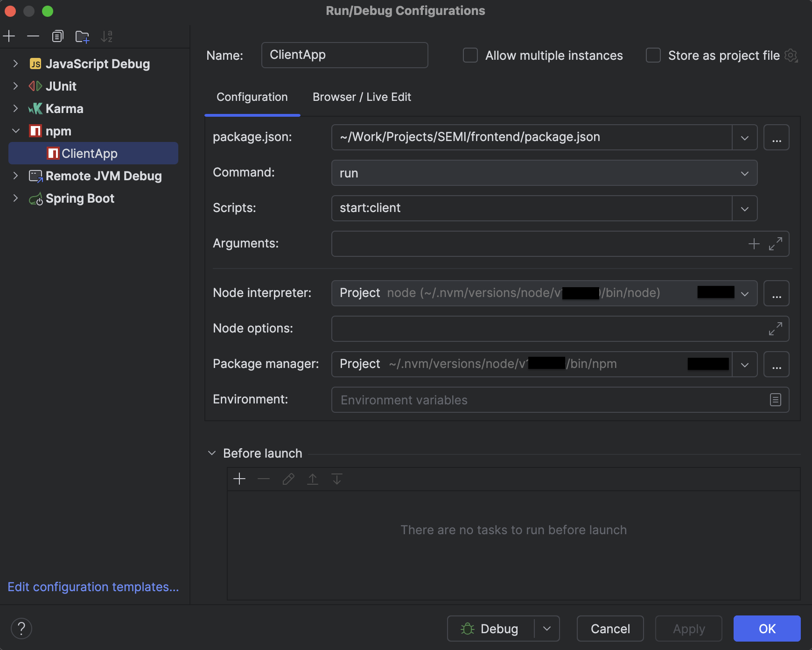Cancel the dialog
Viewport: 812px width, 650px height.
click(x=610, y=629)
